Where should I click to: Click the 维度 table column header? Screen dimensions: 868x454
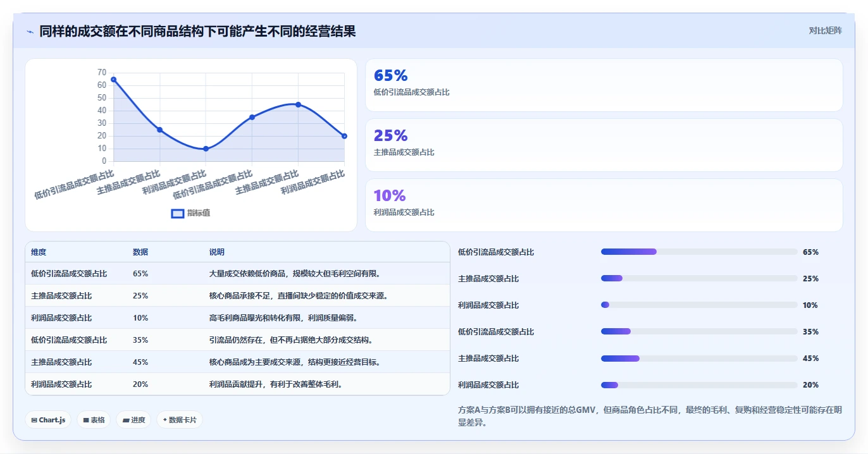click(x=39, y=252)
